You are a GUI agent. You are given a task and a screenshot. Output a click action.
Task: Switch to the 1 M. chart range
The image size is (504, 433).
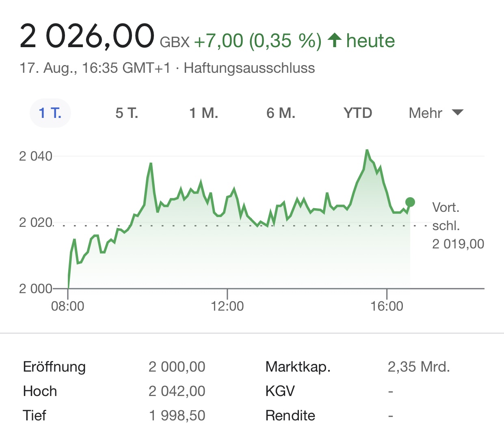pyautogui.click(x=203, y=113)
